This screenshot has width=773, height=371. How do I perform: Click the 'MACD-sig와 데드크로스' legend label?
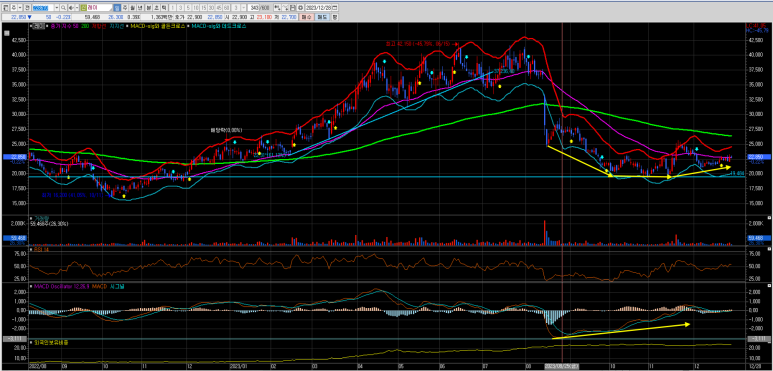218,26
